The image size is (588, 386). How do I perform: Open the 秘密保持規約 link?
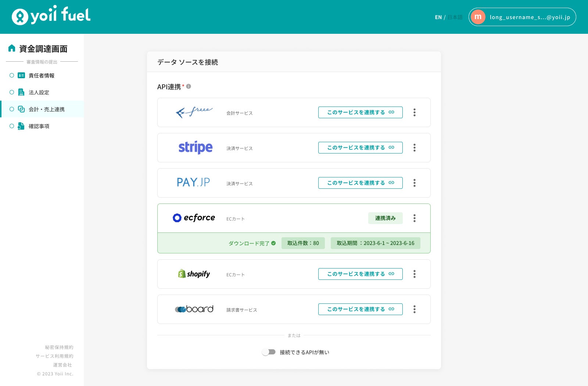[x=59, y=347]
